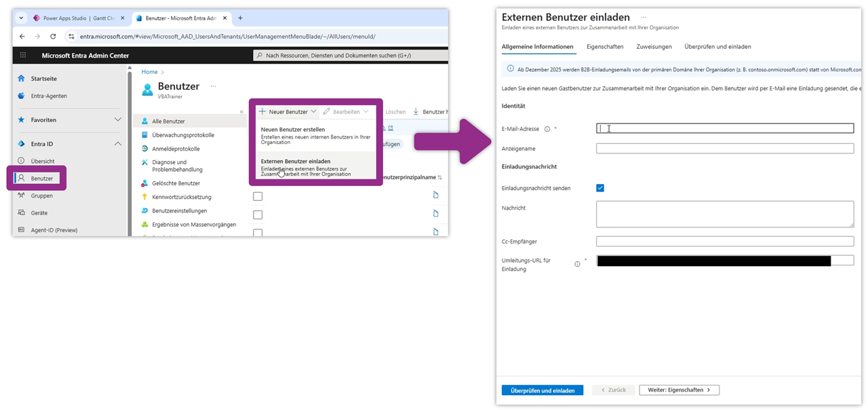Collapse the Benutzer menu with double-chevron icon
This screenshot has height=410, width=868.
point(242,111)
